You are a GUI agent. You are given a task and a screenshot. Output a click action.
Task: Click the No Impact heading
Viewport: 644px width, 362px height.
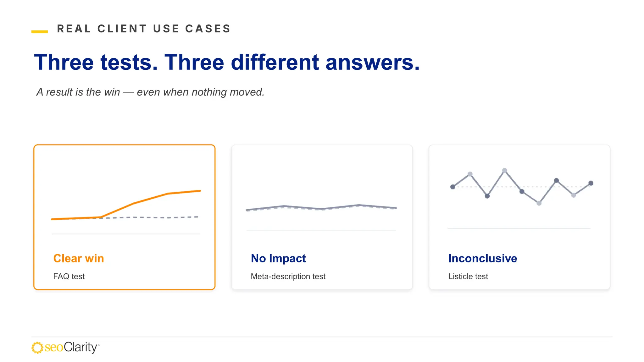pyautogui.click(x=278, y=258)
